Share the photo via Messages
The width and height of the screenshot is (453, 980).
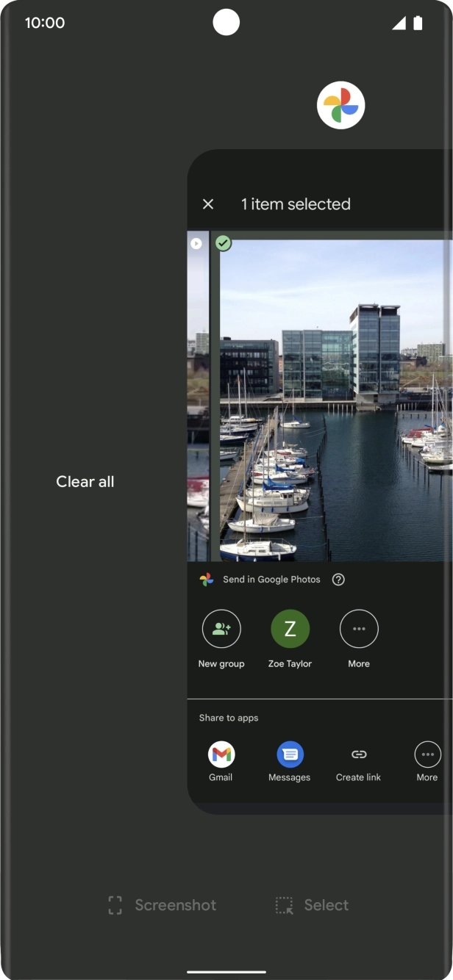pyautogui.click(x=290, y=754)
